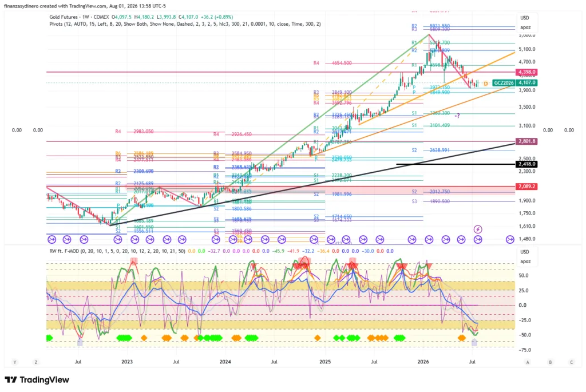The image size is (586, 392).
Task: Open the USD currency selector on the indicator pane
Action: pos(525,252)
